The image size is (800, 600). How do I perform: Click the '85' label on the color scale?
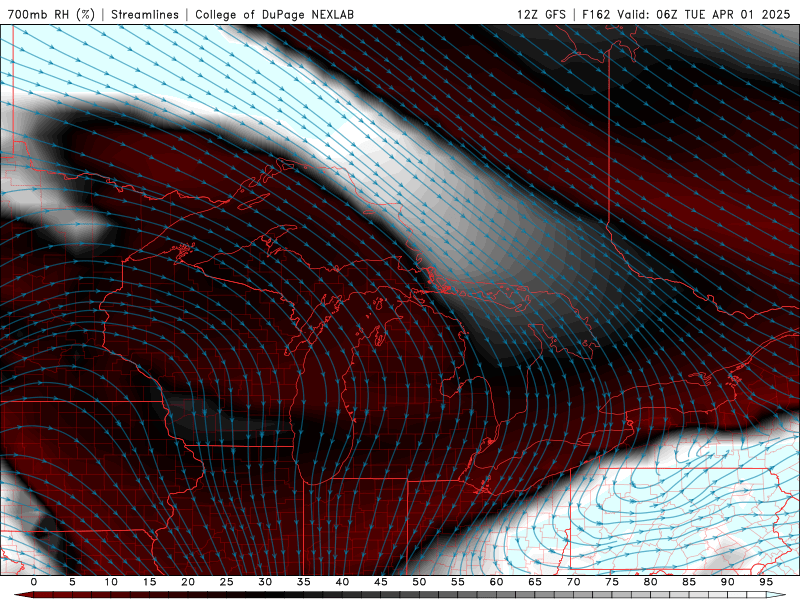coord(689,582)
